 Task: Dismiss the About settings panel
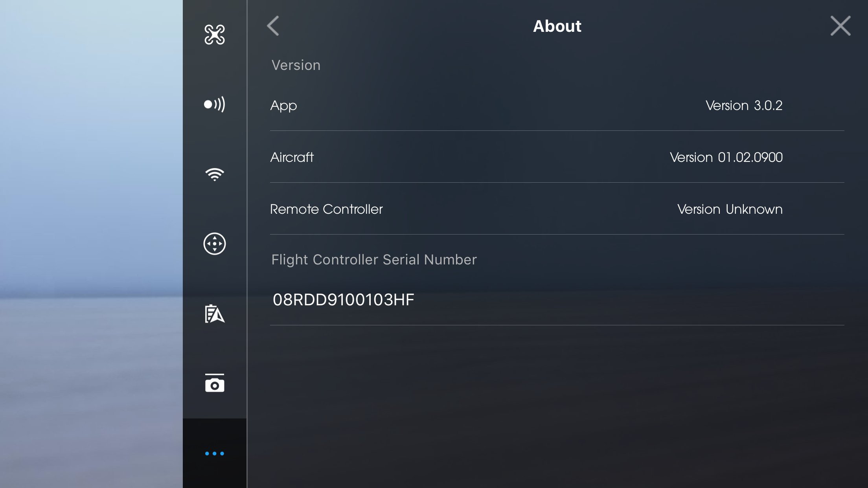[840, 26]
